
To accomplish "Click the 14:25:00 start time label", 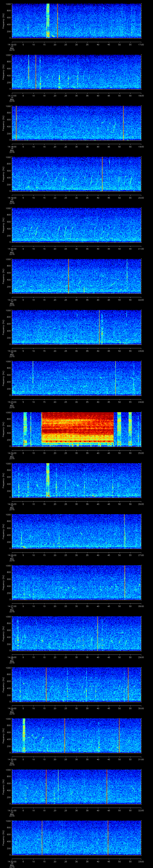I will (12, 504).
